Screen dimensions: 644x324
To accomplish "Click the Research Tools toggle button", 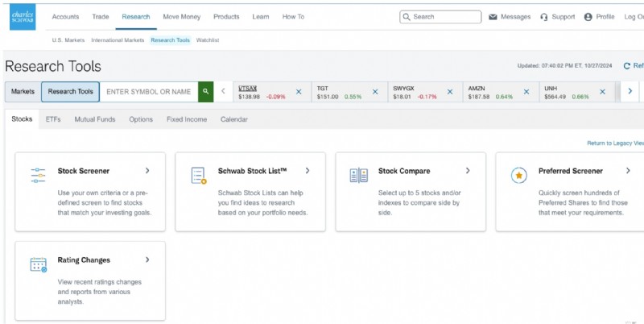I will [x=70, y=92].
